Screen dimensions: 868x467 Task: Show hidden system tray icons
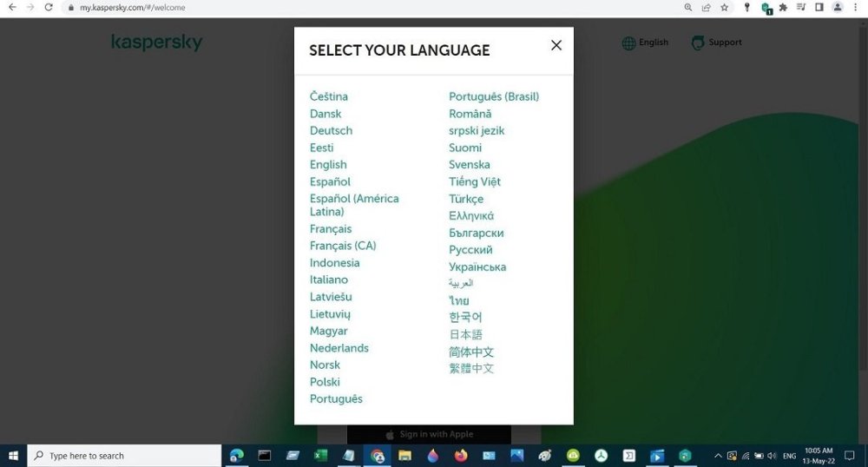(718, 456)
